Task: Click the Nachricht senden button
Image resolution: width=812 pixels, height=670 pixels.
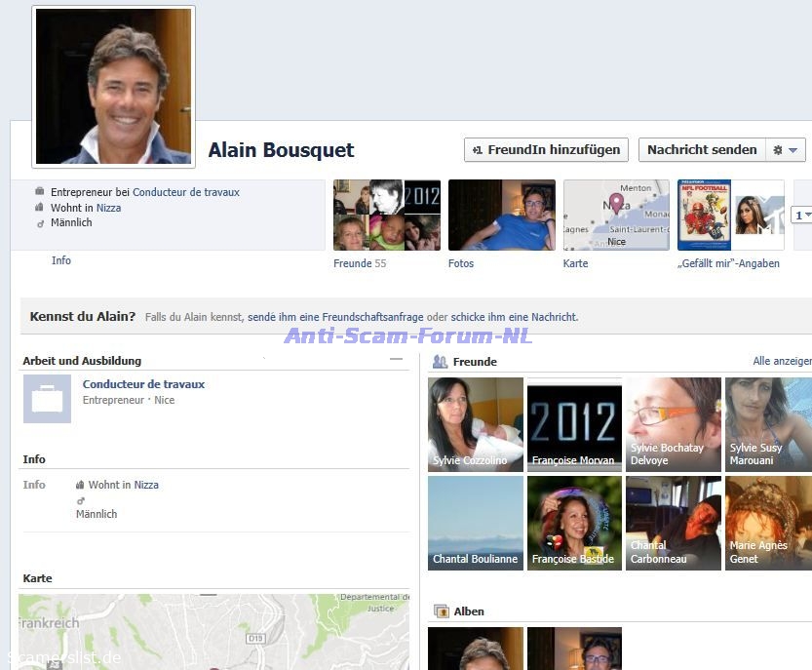Action: point(701,149)
